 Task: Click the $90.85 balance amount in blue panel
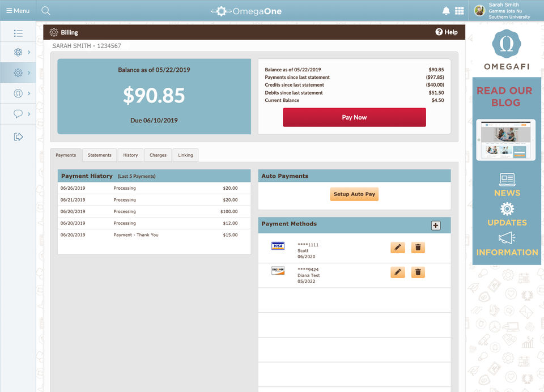click(x=154, y=95)
